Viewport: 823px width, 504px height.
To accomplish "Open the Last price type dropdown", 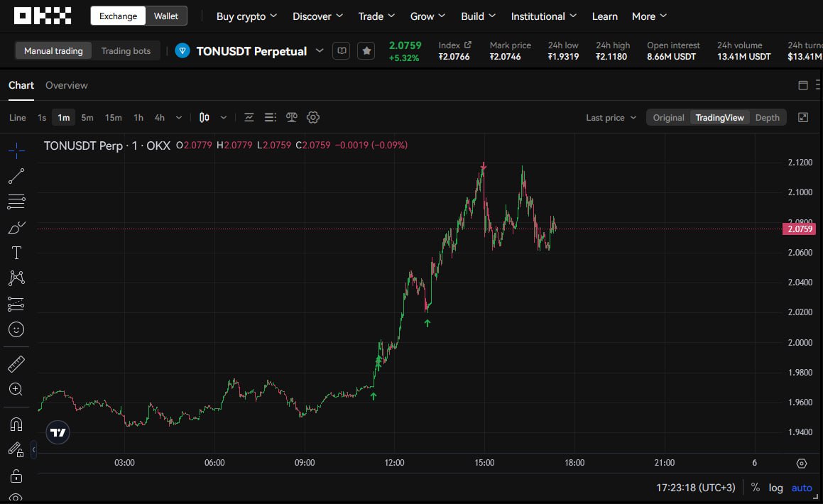I will tap(611, 117).
